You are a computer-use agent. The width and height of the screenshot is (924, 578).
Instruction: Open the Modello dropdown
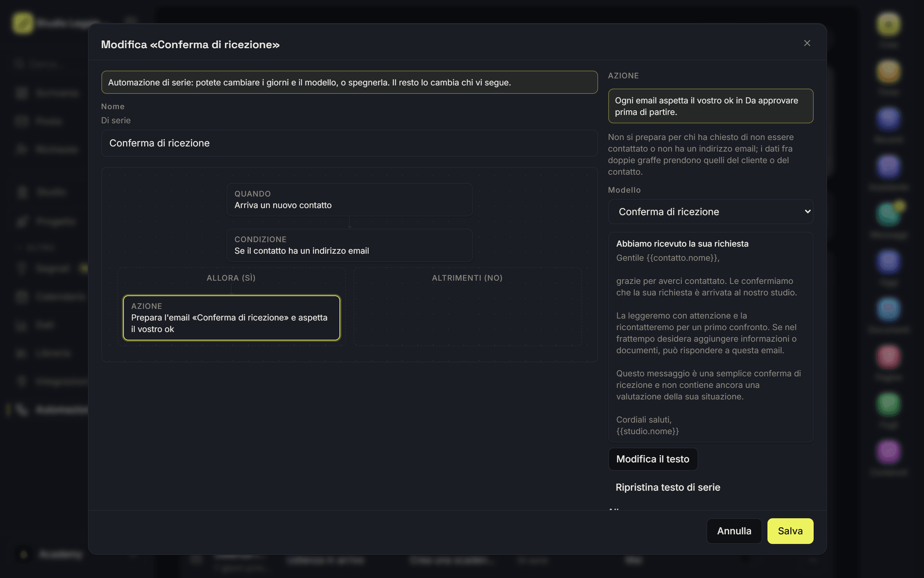tap(710, 212)
